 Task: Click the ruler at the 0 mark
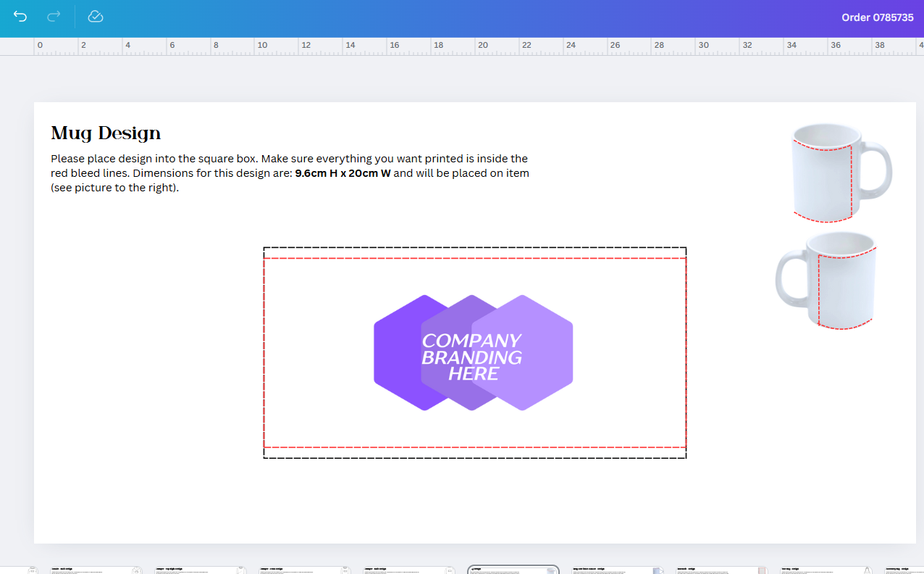coord(40,46)
